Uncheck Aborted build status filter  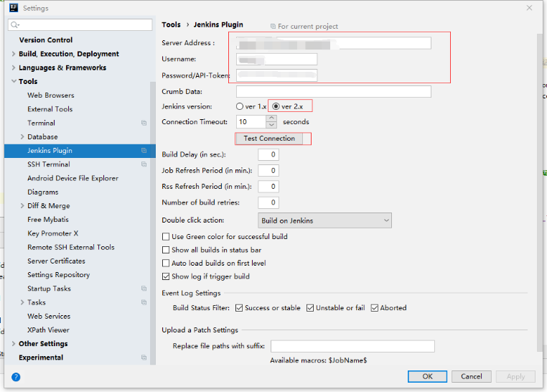[374, 308]
